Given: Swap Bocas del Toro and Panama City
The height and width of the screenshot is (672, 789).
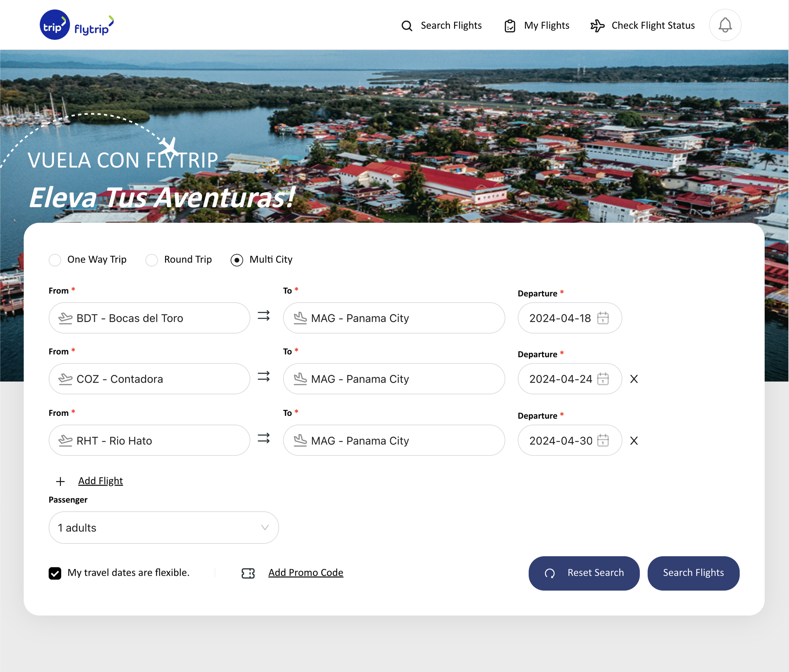Looking at the screenshot, I should click(264, 315).
